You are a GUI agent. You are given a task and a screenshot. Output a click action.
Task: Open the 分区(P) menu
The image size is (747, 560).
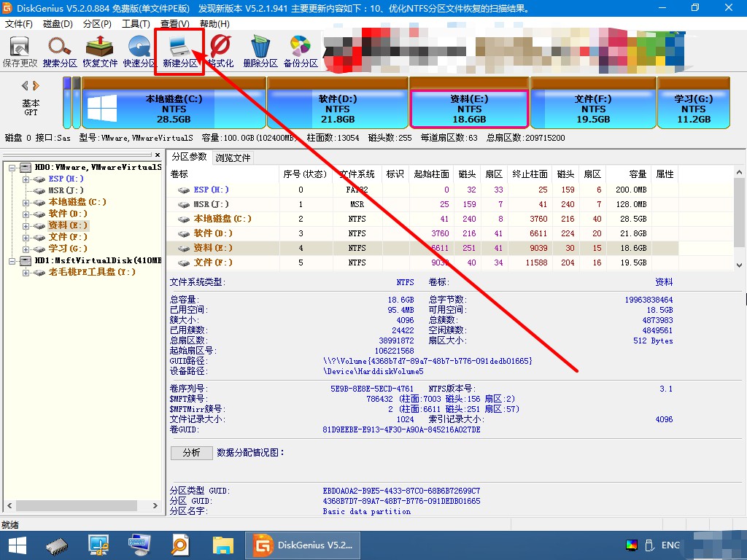point(97,24)
